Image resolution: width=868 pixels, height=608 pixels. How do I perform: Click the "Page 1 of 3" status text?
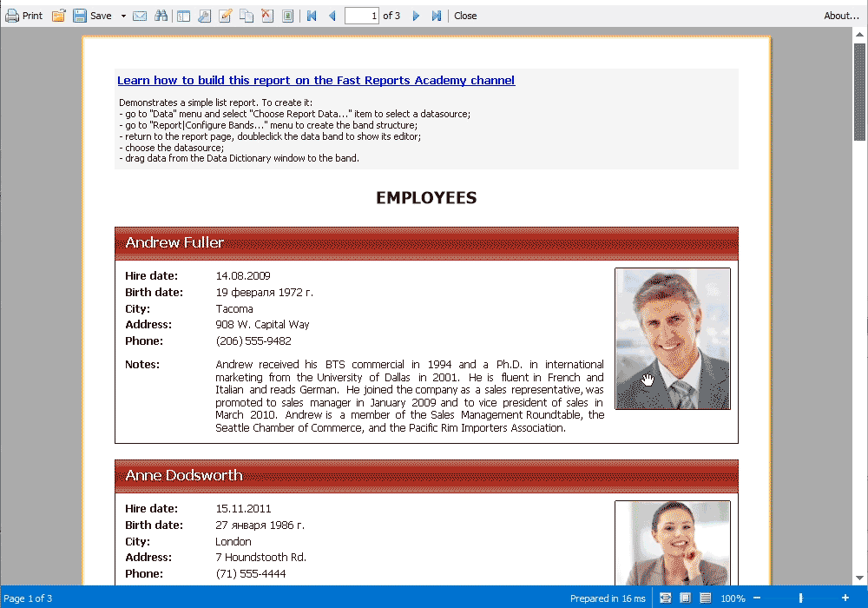tap(28, 598)
